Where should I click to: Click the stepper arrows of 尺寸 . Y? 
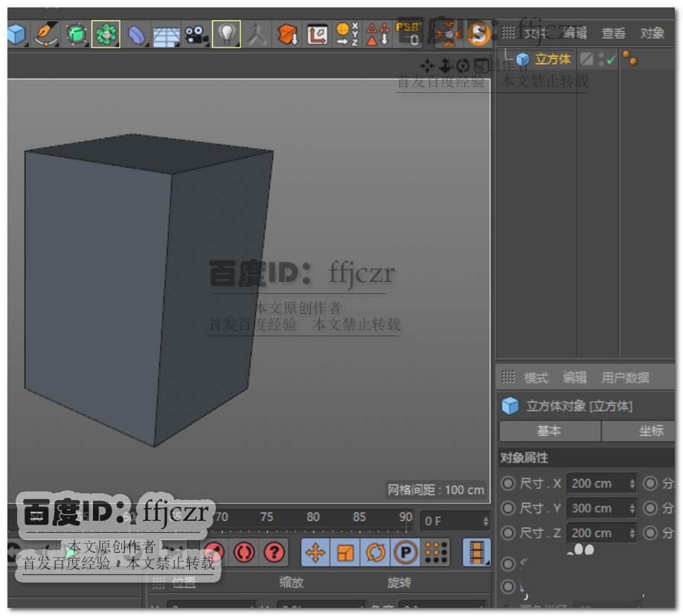(632, 508)
